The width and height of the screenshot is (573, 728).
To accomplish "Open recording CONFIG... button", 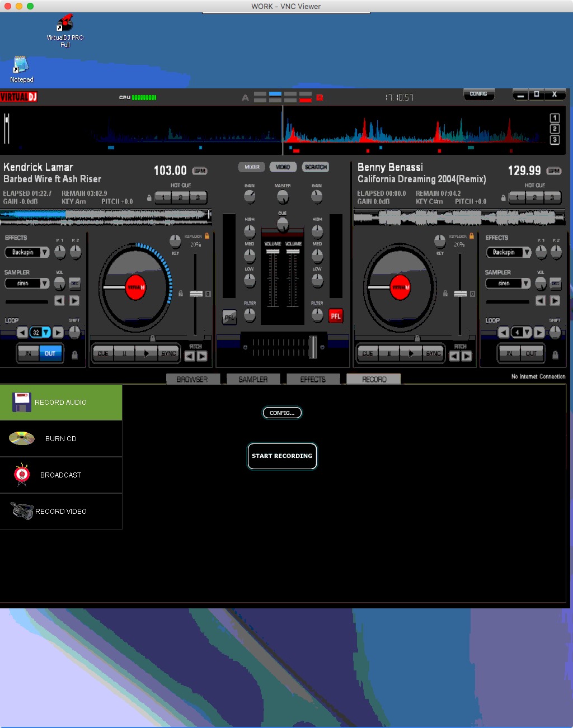I will 282,413.
